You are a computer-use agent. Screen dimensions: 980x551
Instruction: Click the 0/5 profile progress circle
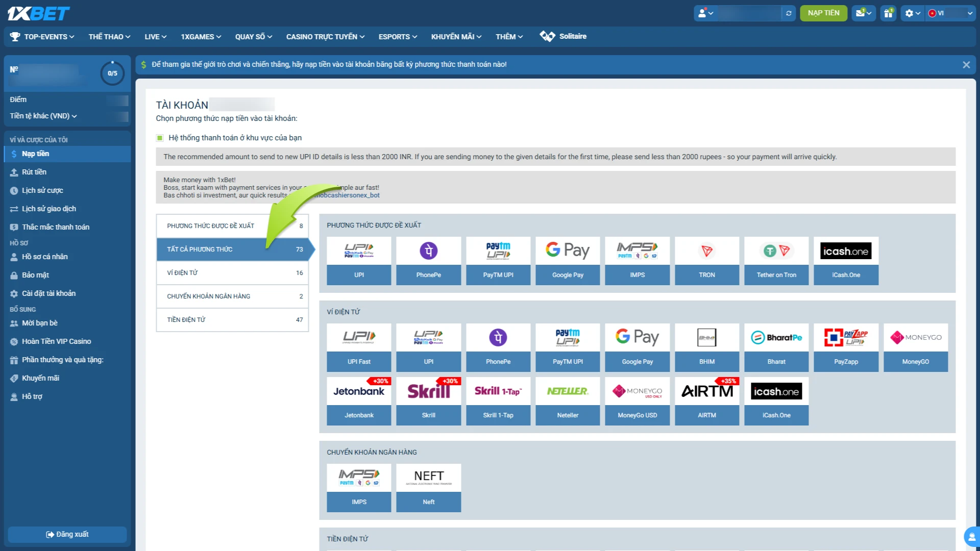(112, 73)
